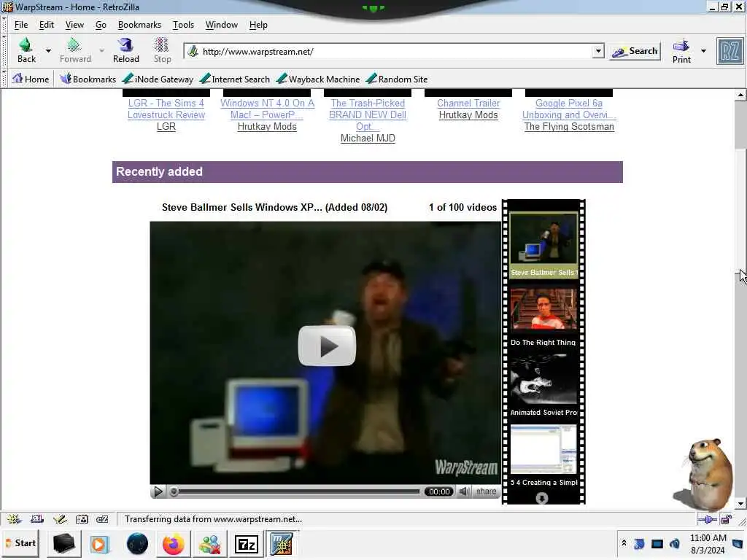This screenshot has height=560, width=747.
Task: Reload the current page
Action: click(125, 50)
